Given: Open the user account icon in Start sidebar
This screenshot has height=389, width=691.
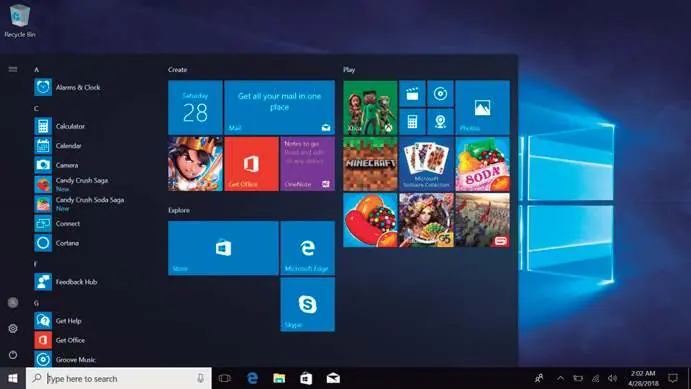Looking at the screenshot, I should click(x=13, y=303).
